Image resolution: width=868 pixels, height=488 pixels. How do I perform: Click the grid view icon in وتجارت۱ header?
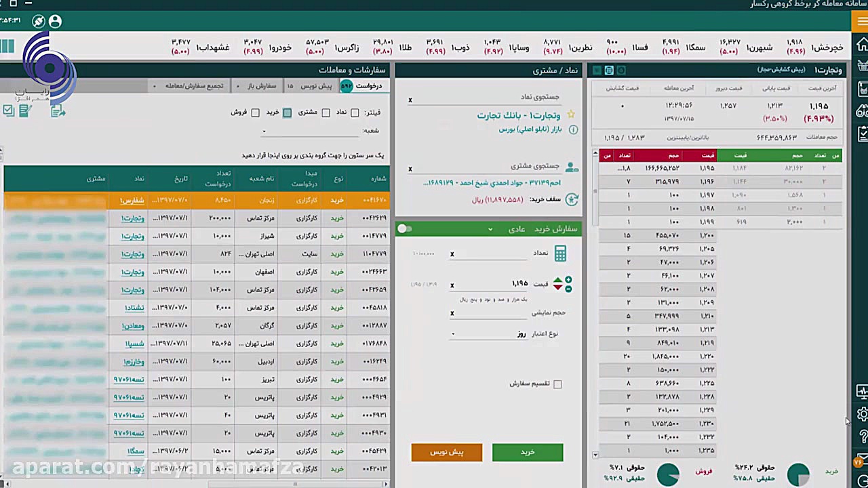pos(609,70)
